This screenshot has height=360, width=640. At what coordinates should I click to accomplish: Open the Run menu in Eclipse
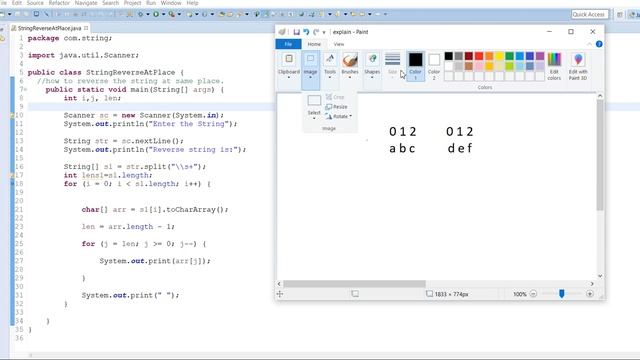[x=151, y=3]
